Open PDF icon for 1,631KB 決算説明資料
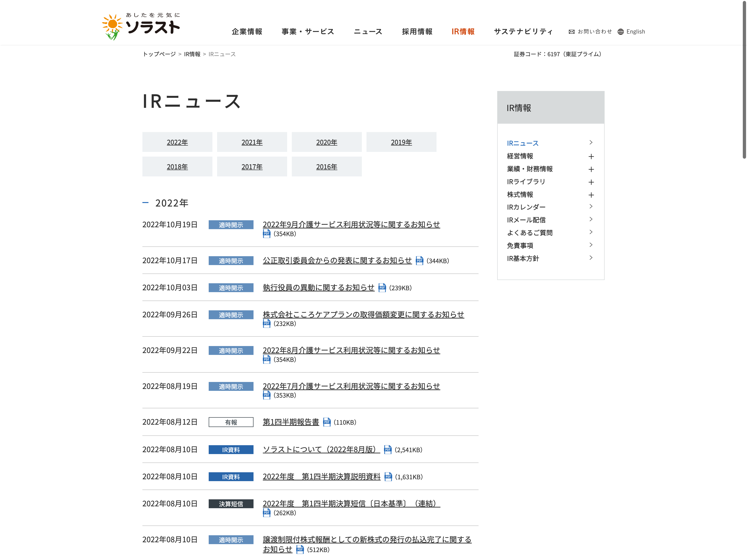 [388, 477]
